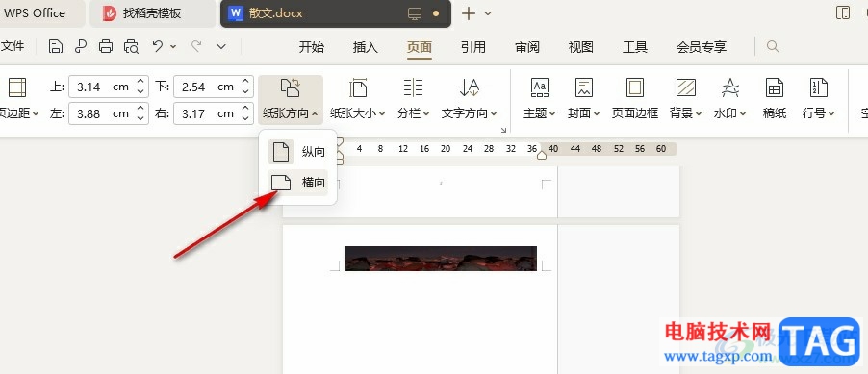
Task: Select 纵向 portrait orientation
Action: 297,152
